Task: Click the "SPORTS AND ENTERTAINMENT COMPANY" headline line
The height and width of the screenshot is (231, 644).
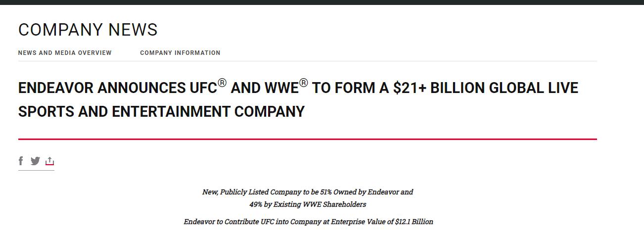Action: (161, 112)
